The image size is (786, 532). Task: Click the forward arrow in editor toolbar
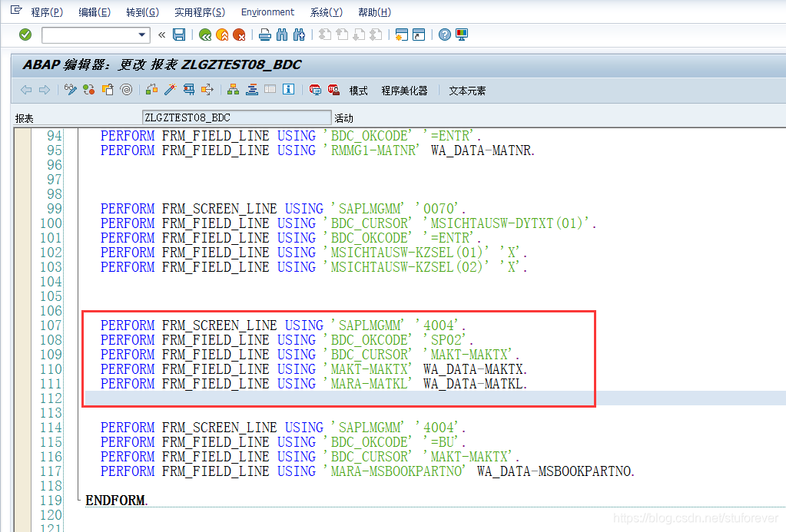[x=44, y=90]
